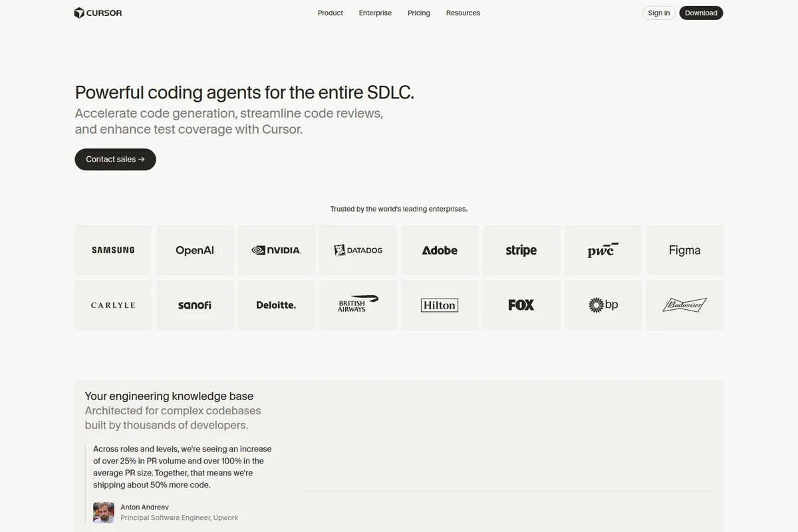Click the OpenAI logo

(x=194, y=250)
